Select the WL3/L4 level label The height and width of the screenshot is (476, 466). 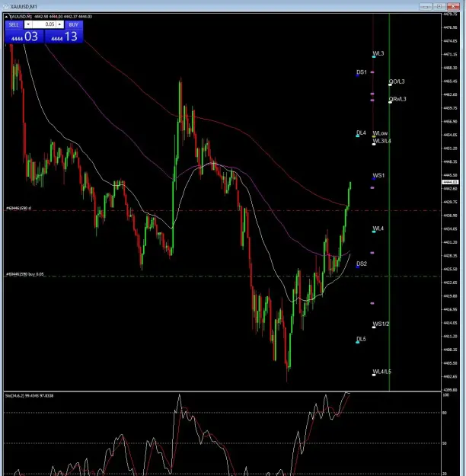[382, 141]
